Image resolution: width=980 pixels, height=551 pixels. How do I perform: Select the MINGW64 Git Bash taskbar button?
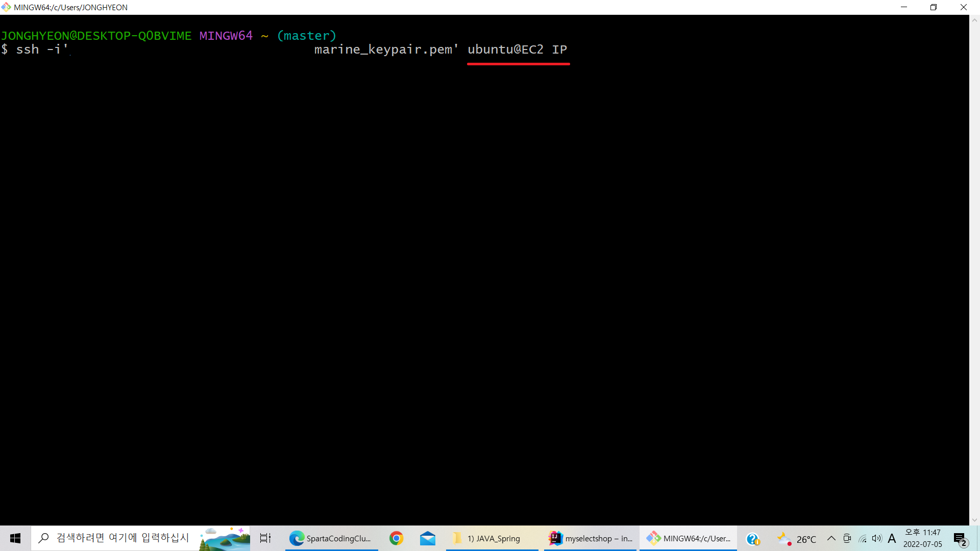pyautogui.click(x=689, y=538)
